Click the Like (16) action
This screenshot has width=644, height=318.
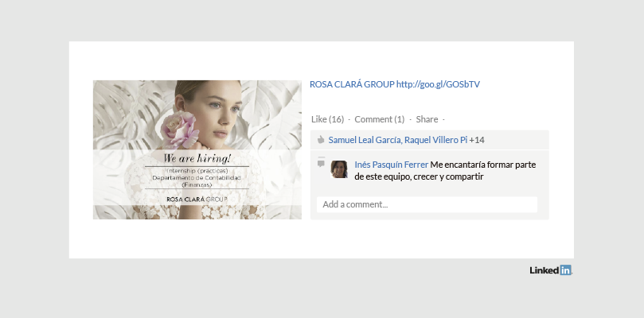(x=327, y=119)
